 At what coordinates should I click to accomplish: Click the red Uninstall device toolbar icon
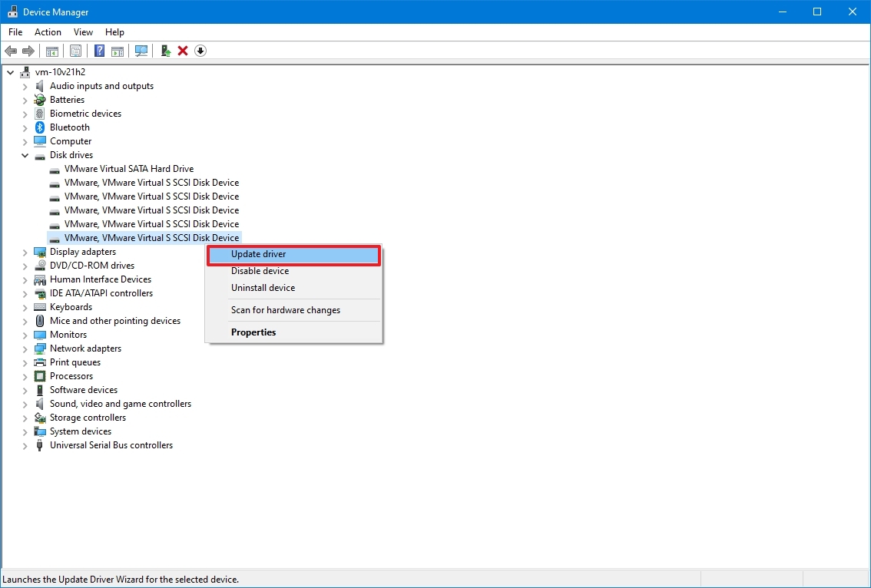click(183, 51)
